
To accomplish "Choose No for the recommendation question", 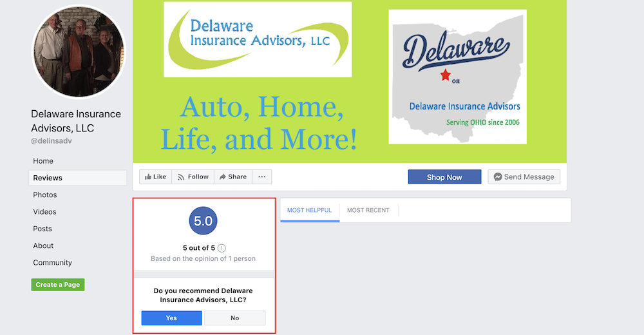I will 235,318.
